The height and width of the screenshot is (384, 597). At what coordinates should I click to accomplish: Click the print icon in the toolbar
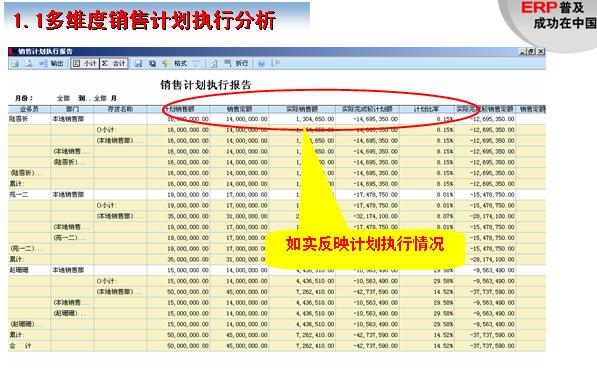tap(15, 64)
